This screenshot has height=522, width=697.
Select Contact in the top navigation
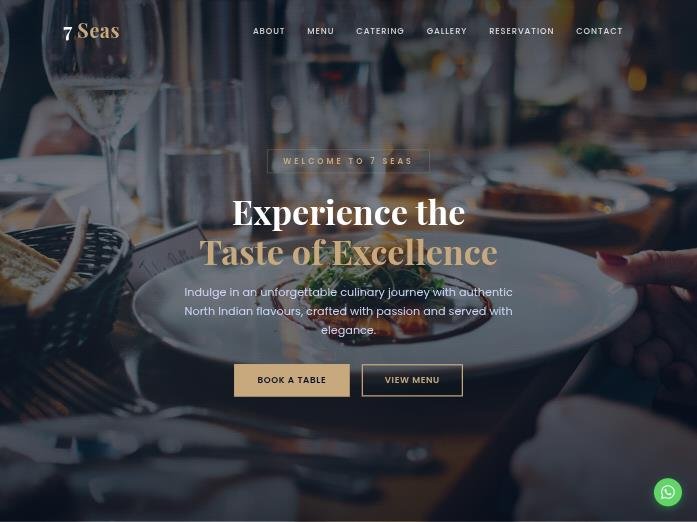pyautogui.click(x=599, y=31)
